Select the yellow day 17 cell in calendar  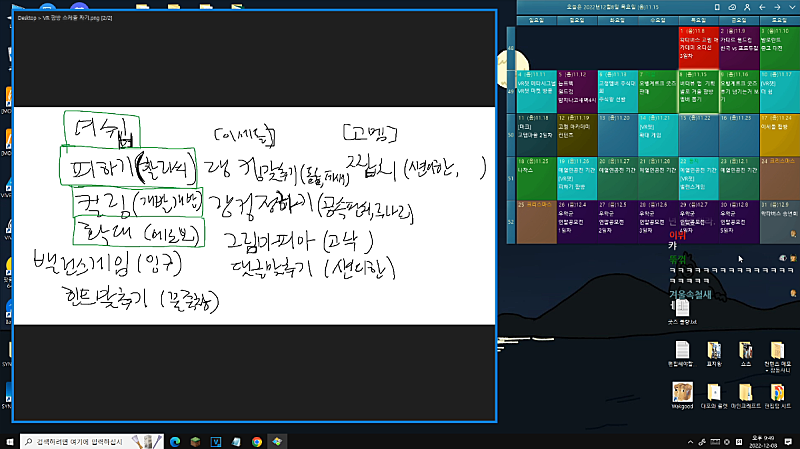(x=780, y=135)
